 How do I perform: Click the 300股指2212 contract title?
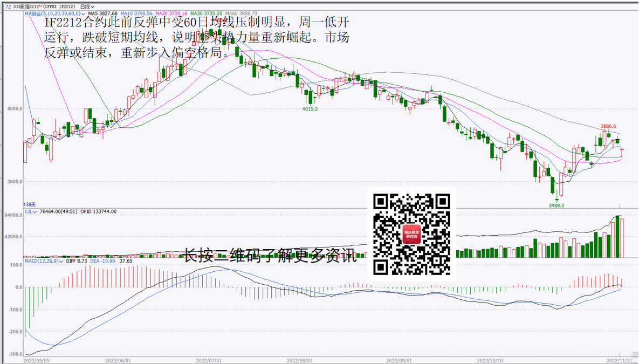26,6
